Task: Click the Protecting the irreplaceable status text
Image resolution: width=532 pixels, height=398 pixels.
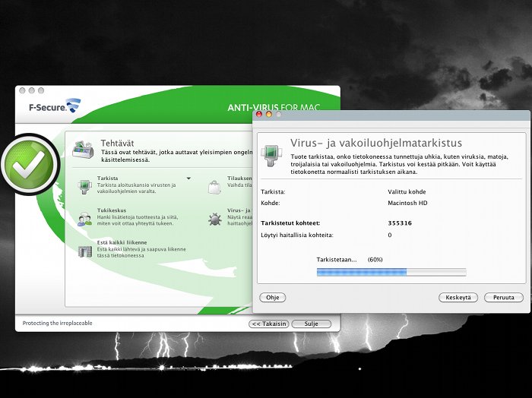Action: pos(57,323)
